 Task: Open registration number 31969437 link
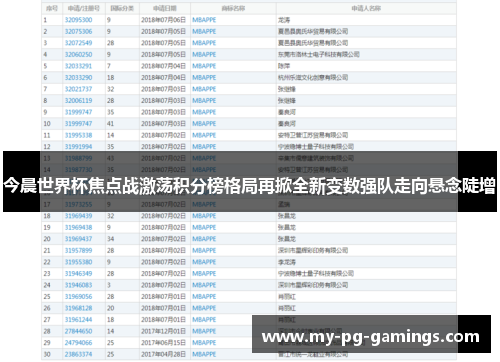[78, 239]
